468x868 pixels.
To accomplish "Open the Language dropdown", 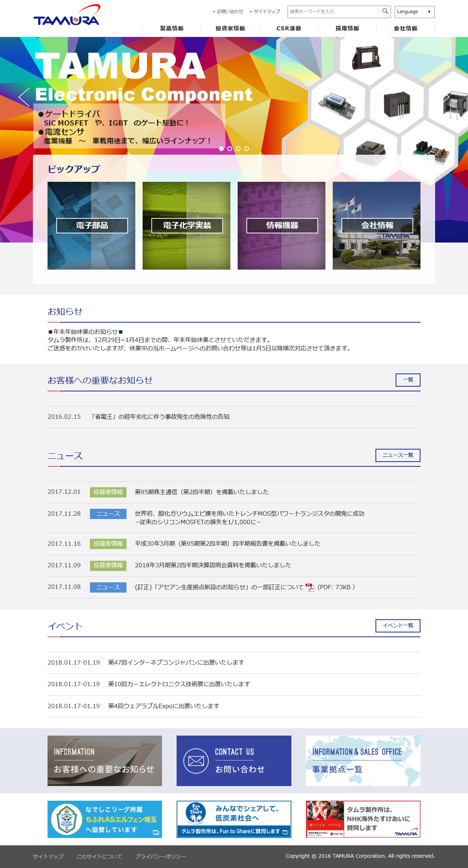I will click(414, 12).
